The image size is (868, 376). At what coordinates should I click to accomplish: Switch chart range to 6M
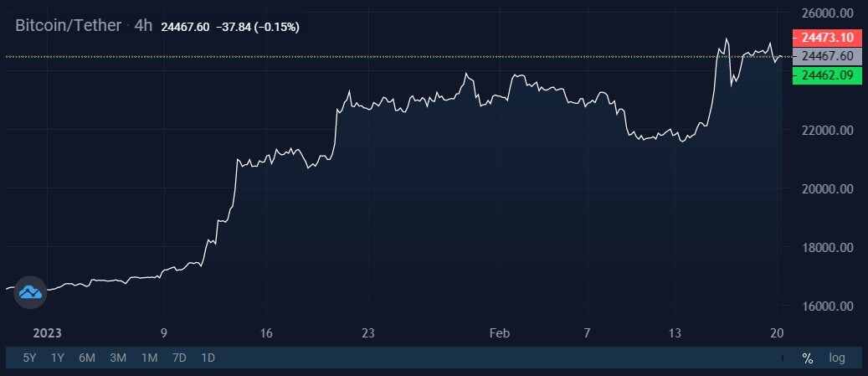87,358
